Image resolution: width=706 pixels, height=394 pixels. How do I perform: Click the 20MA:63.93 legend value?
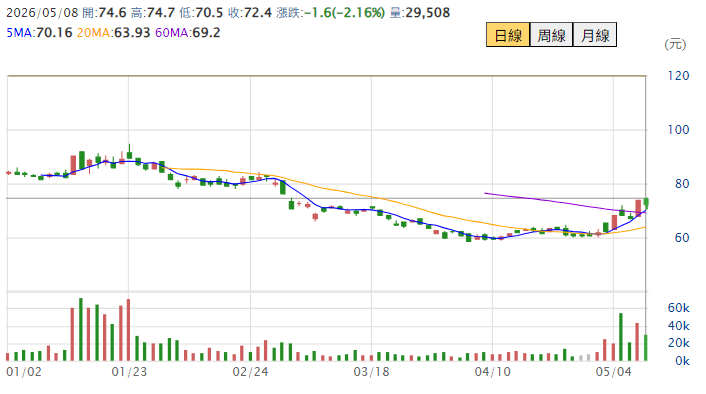(x=113, y=32)
